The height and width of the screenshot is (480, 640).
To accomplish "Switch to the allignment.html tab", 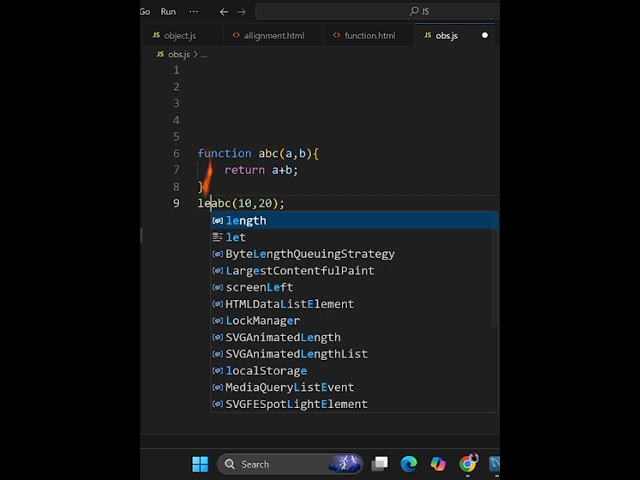I will tap(274, 36).
